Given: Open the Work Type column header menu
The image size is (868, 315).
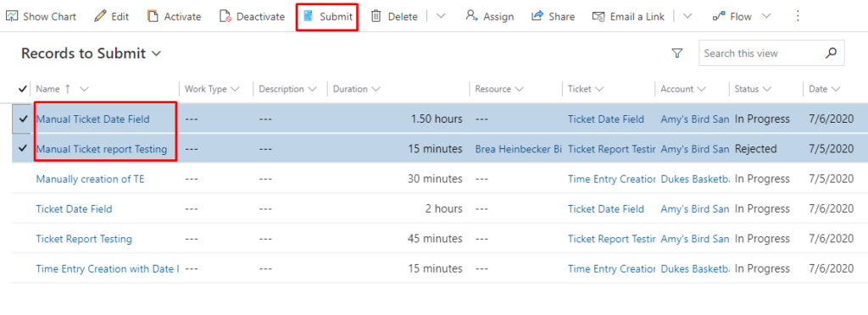Looking at the screenshot, I should (x=212, y=89).
